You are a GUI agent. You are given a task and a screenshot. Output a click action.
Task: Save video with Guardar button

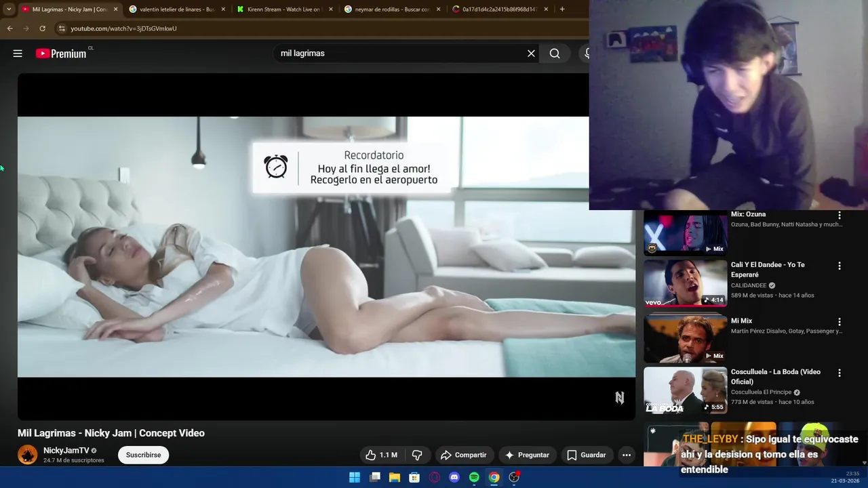[587, 455]
